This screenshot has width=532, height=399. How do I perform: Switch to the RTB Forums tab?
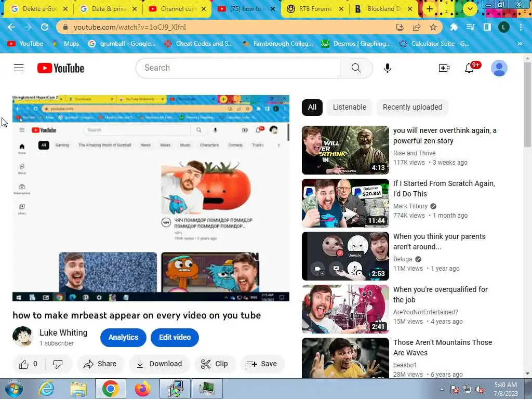pyautogui.click(x=314, y=9)
